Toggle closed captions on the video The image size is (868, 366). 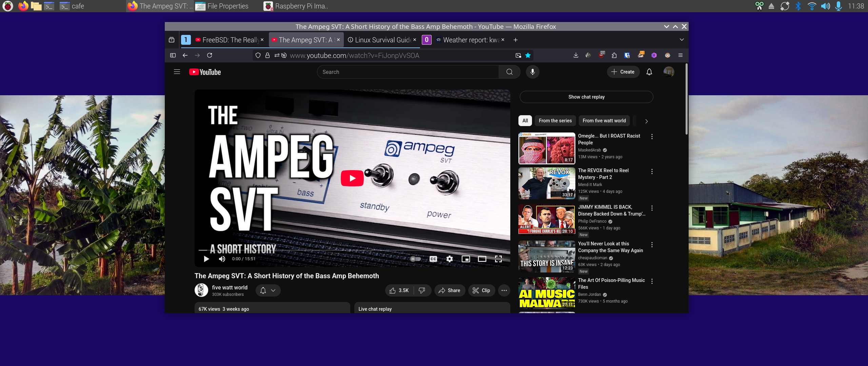point(433,259)
